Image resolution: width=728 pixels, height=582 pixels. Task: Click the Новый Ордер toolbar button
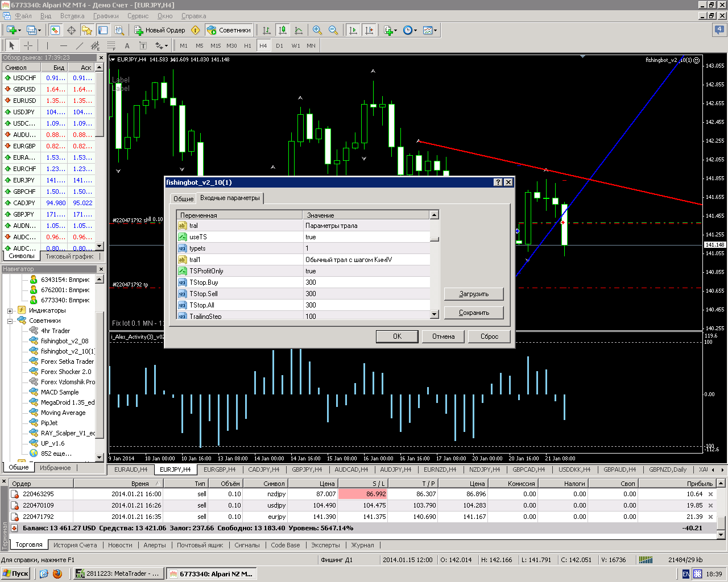coord(159,30)
